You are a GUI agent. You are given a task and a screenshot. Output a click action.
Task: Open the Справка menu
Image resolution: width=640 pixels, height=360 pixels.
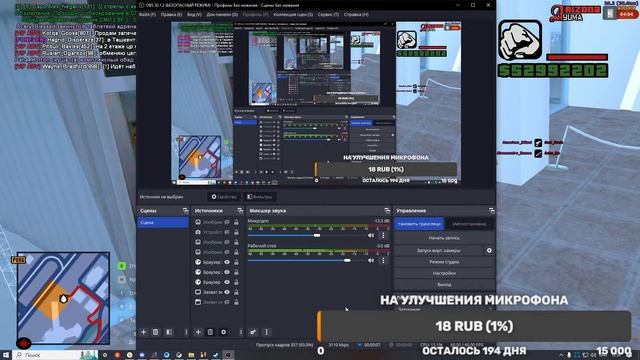coord(356,14)
